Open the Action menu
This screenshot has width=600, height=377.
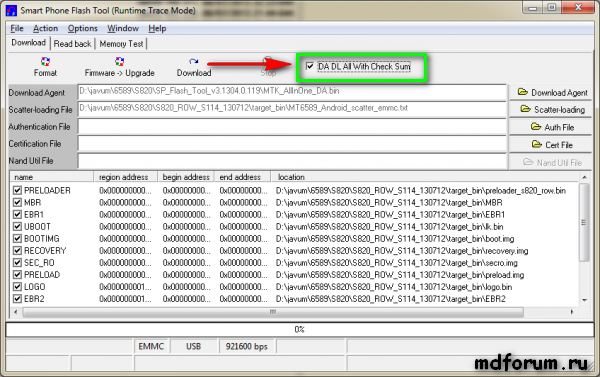tap(46, 28)
